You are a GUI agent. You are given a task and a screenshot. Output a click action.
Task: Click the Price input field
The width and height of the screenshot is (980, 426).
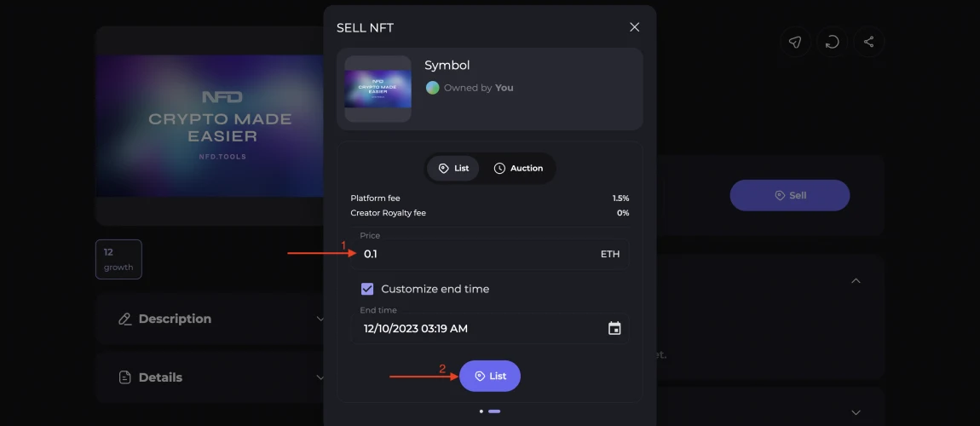pyautogui.click(x=489, y=254)
